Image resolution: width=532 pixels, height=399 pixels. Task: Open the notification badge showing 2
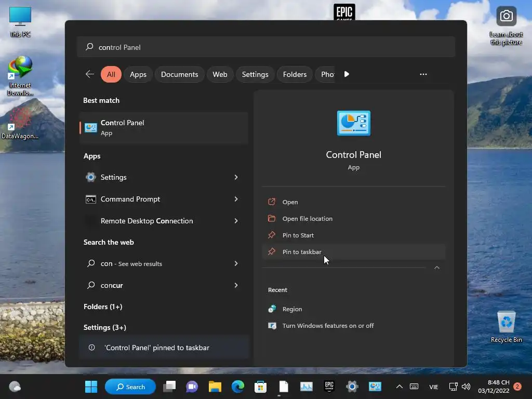(517, 387)
